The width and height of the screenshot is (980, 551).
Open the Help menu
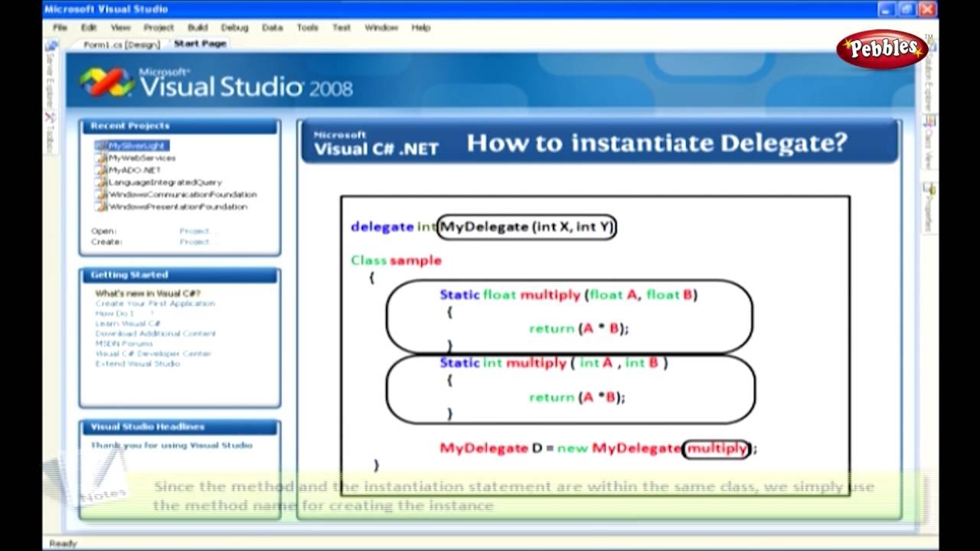coord(421,28)
